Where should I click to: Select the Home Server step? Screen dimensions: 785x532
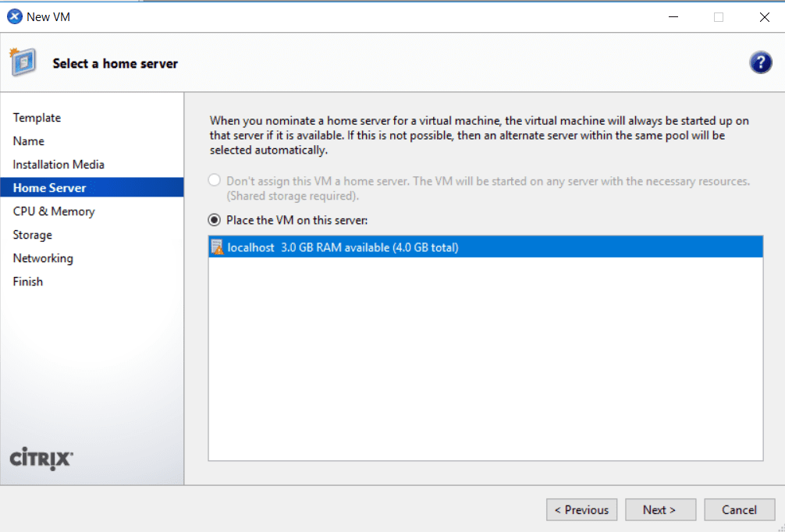(49, 187)
